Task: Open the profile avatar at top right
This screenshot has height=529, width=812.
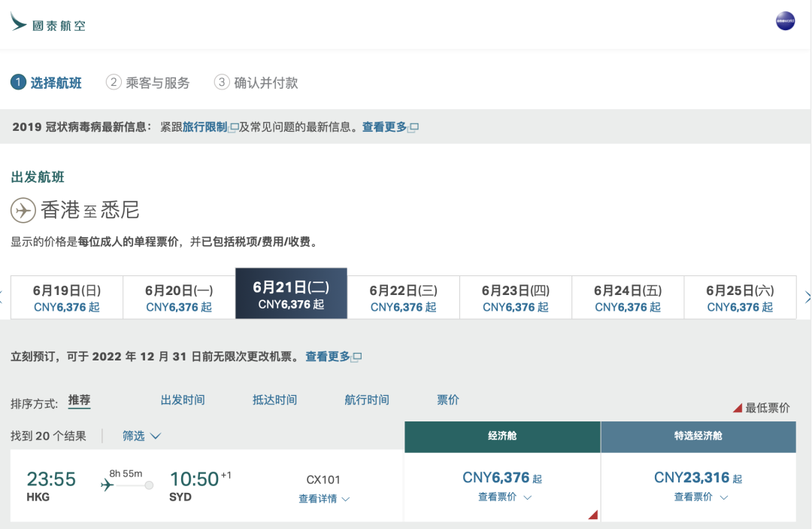Action: (x=785, y=21)
